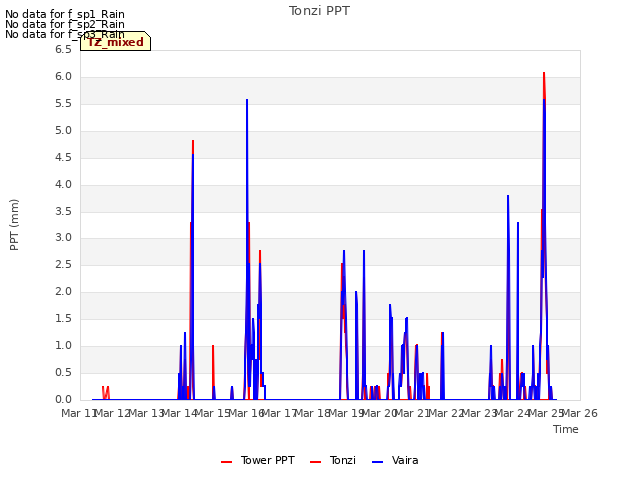Click the 0.0 y-axis tick label

tap(63, 399)
